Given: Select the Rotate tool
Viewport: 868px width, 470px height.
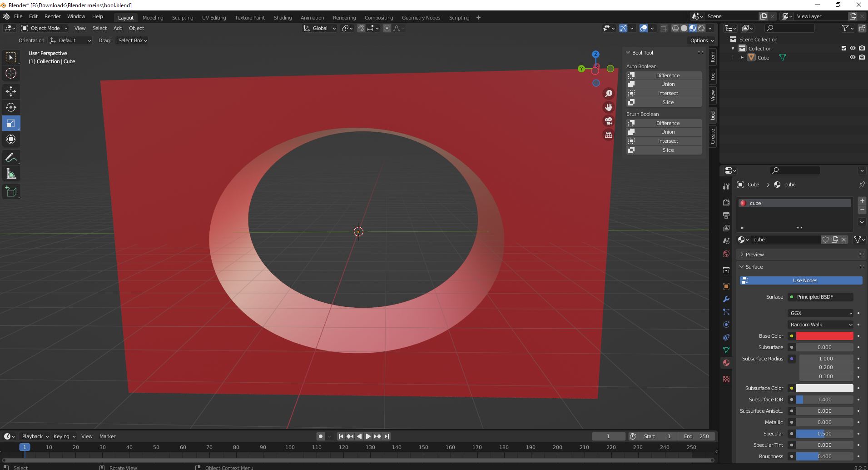Looking at the screenshot, I should [11, 107].
